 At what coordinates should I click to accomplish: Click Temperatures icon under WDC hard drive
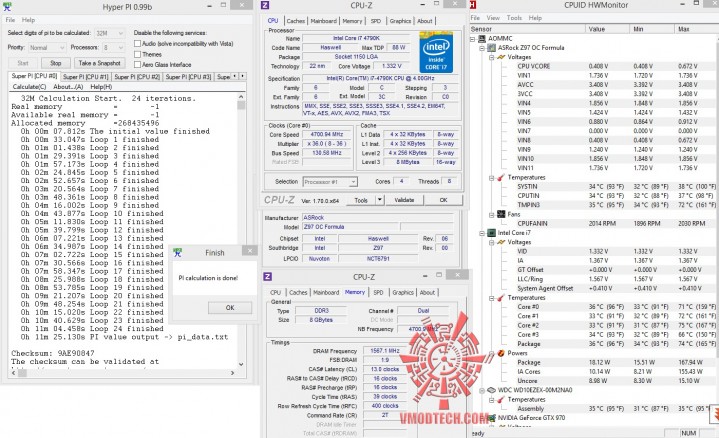coord(501,399)
